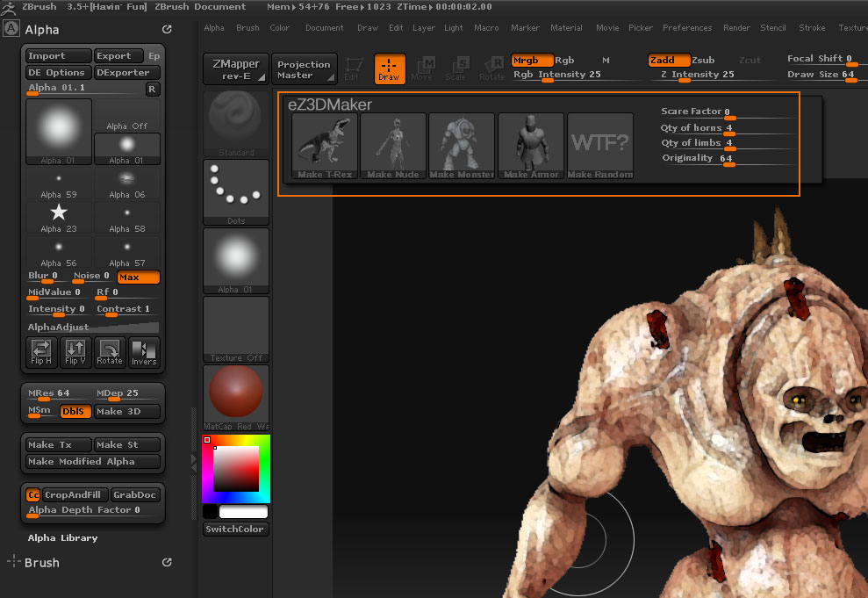This screenshot has height=598, width=868.
Task: Click the CropAndFill button
Action: 75,494
